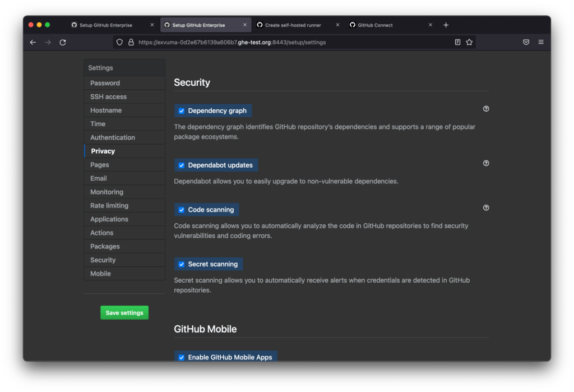Image resolution: width=574 pixels, height=392 pixels.
Task: Reload the page with refresh icon
Action: coord(63,43)
